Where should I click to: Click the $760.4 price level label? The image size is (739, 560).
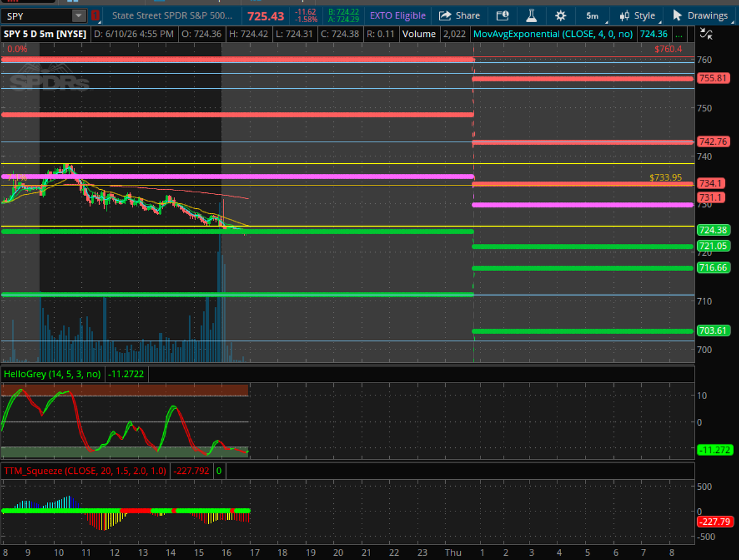tap(669, 49)
